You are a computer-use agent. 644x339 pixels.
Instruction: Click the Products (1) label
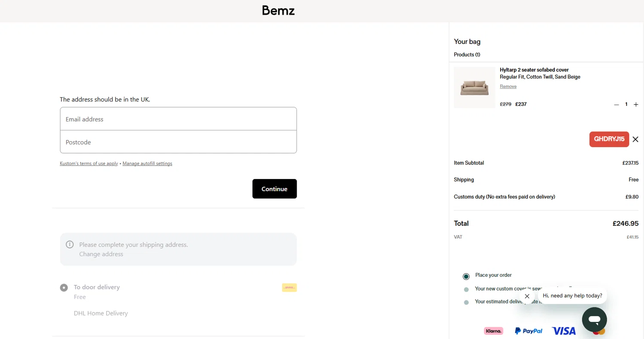pyautogui.click(x=467, y=54)
